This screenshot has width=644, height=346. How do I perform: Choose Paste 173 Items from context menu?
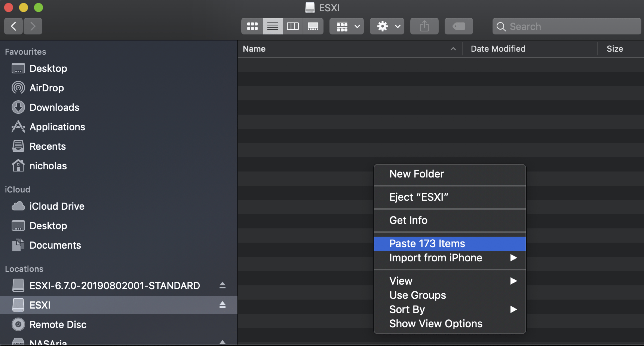tap(427, 244)
